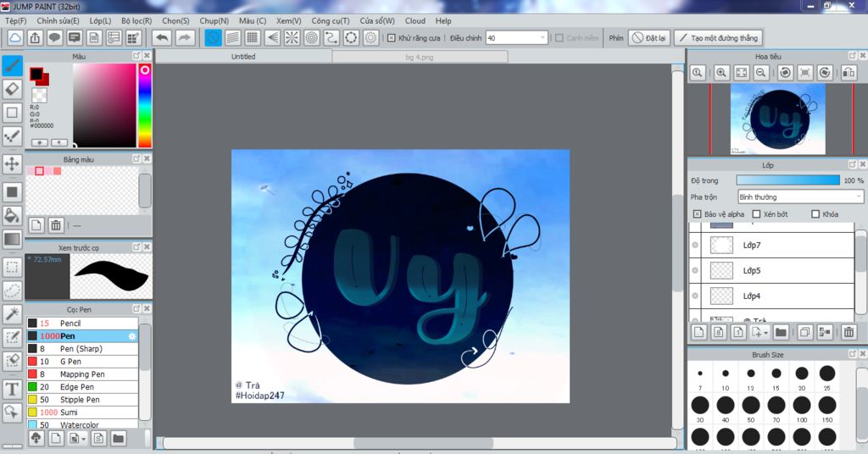Viewport: 868px width, 454px height.
Task: Enable the parallel lines snap guide
Action: (x=232, y=38)
